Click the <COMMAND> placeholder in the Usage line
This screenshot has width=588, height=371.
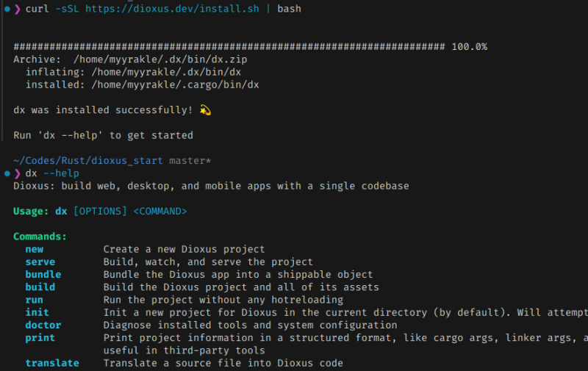[160, 212]
